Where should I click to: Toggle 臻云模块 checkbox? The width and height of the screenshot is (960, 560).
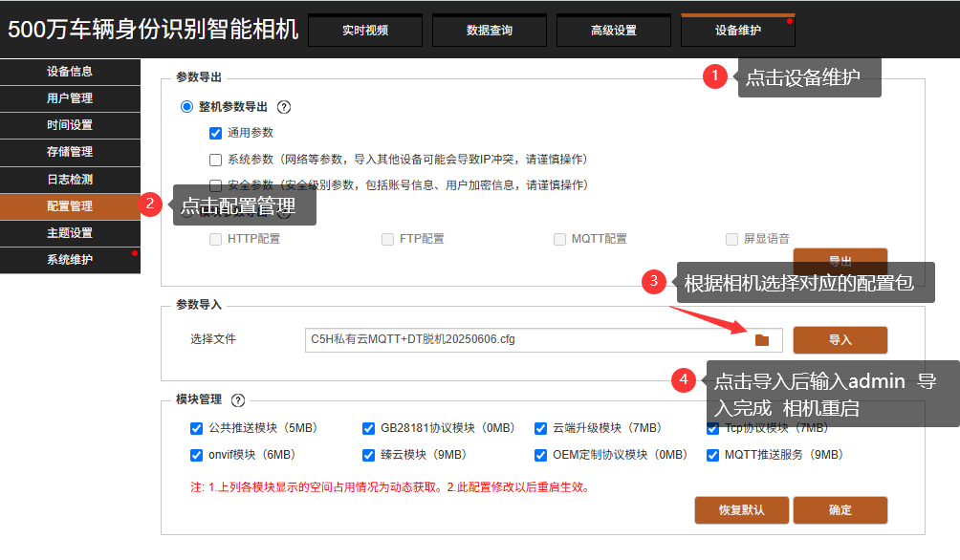tap(368, 455)
